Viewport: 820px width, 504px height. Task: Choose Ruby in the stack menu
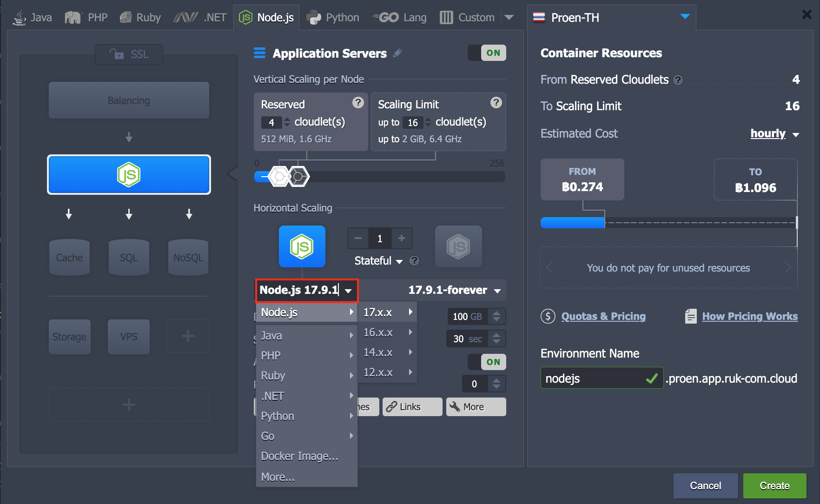coord(307,376)
